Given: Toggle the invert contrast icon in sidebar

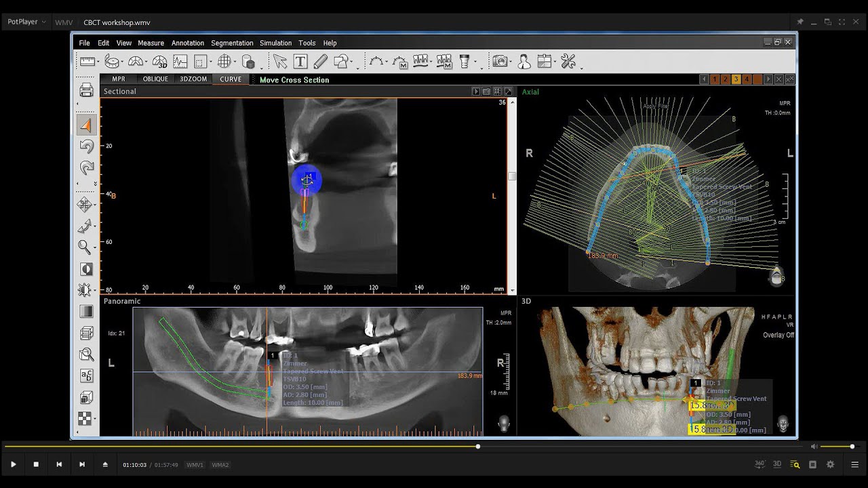Looking at the screenshot, I should click(x=86, y=269).
